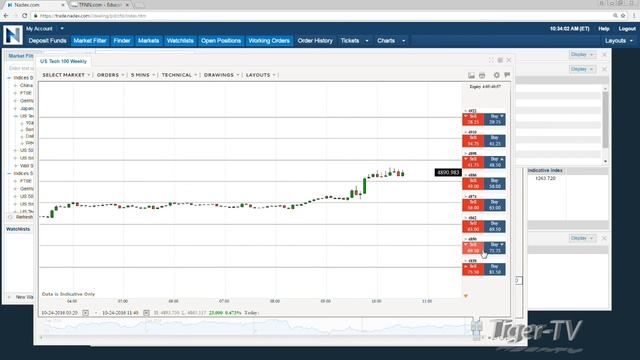Screen dimensions: 640x360
Task: Click Sell 58.00 contract button
Action: (x=473, y=205)
